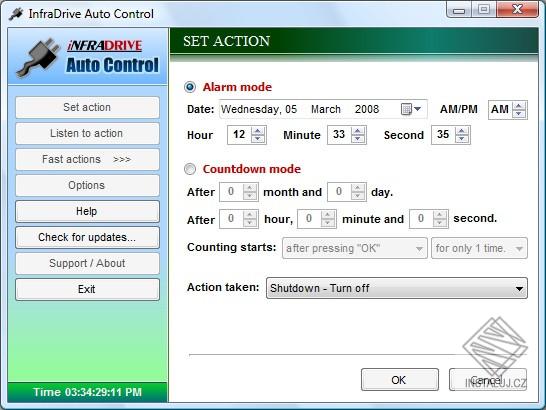Toggle AM/PM with the up arrow

pyautogui.click(x=519, y=106)
